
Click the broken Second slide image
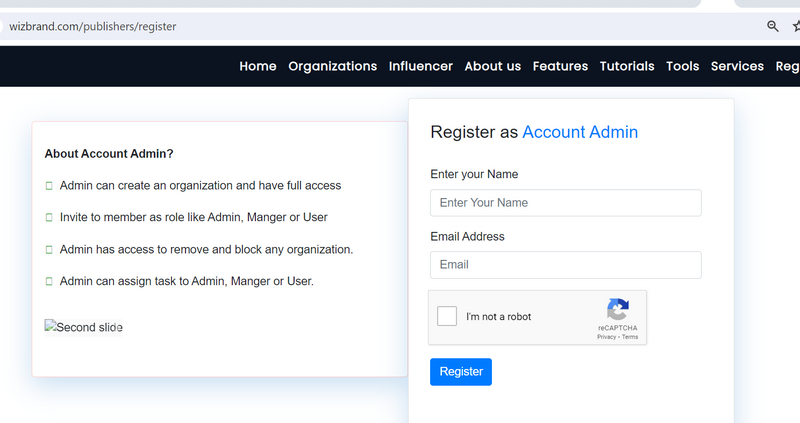click(84, 327)
